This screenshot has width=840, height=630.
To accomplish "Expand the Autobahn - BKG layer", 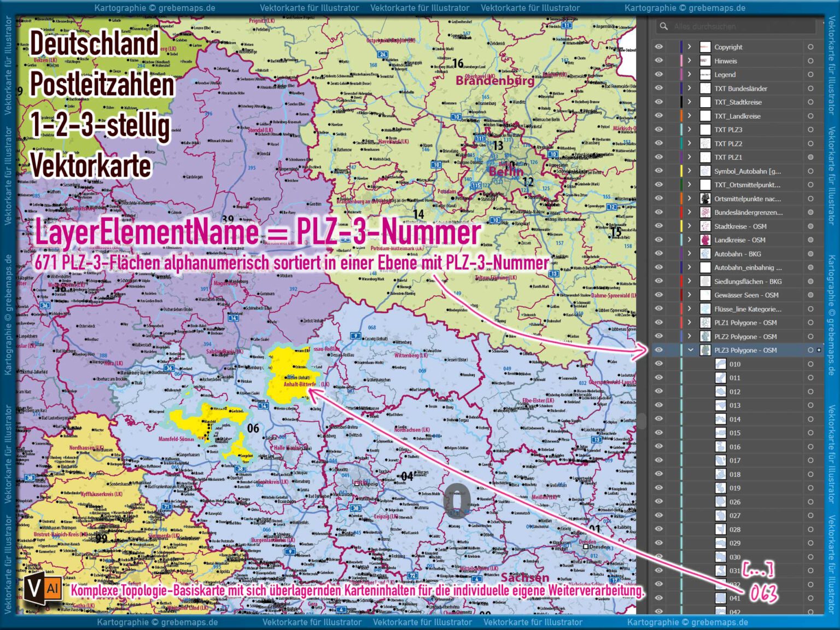I will (691, 253).
